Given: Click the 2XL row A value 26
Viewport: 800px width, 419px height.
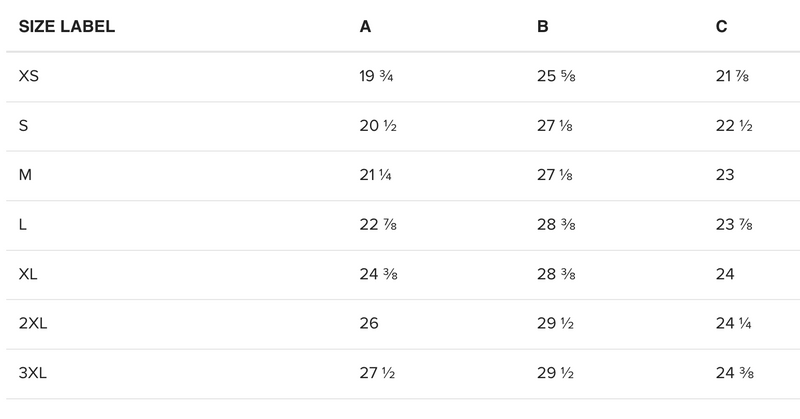Looking at the screenshot, I should tap(369, 324).
